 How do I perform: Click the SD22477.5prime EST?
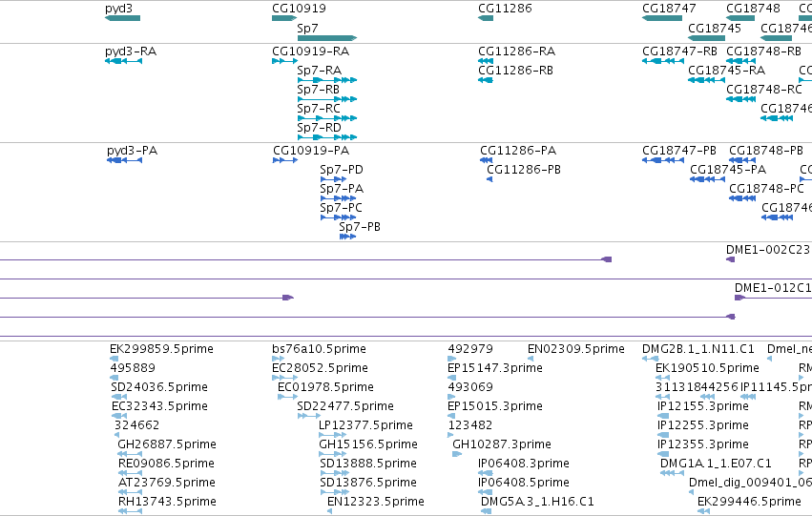(309, 416)
